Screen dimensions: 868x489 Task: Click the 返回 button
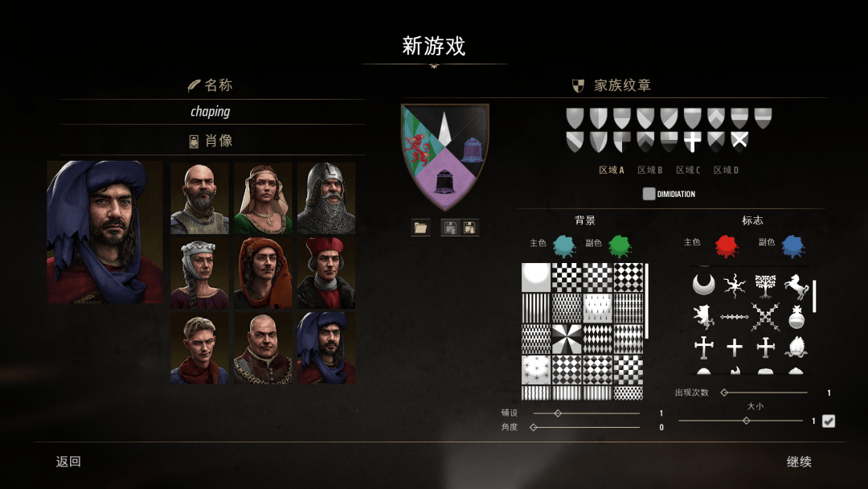[68, 462]
